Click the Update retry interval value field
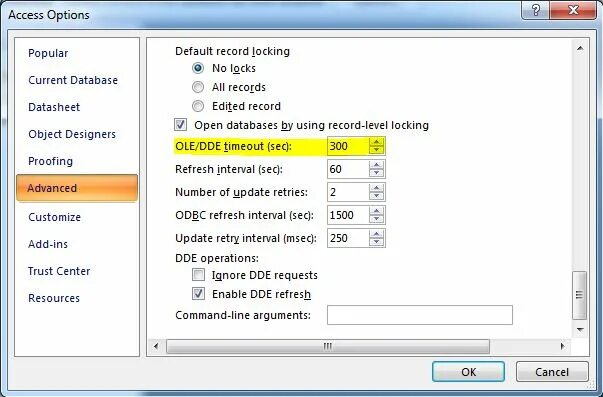Screen dimensions: 603x397 click(348, 238)
